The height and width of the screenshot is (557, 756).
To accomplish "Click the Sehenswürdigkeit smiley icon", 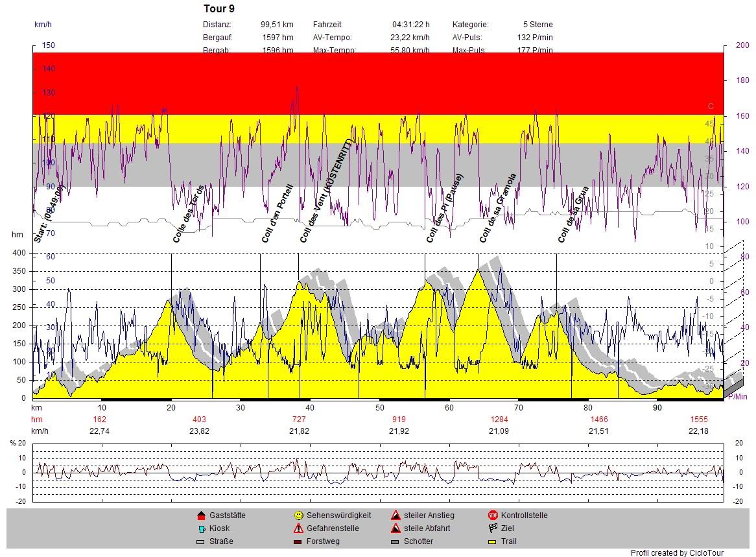I will coord(298,516).
